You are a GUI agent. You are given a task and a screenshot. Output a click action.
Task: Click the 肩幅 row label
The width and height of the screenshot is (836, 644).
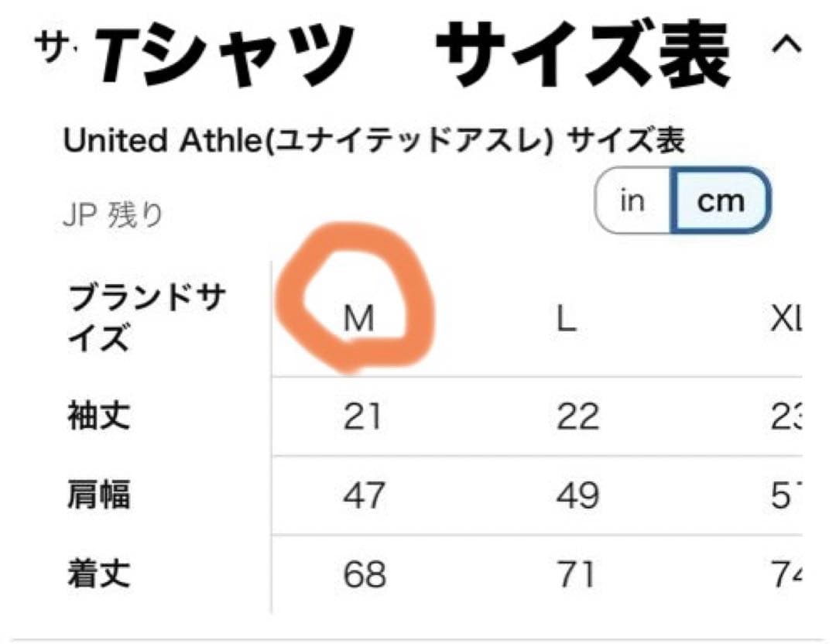click(x=98, y=496)
